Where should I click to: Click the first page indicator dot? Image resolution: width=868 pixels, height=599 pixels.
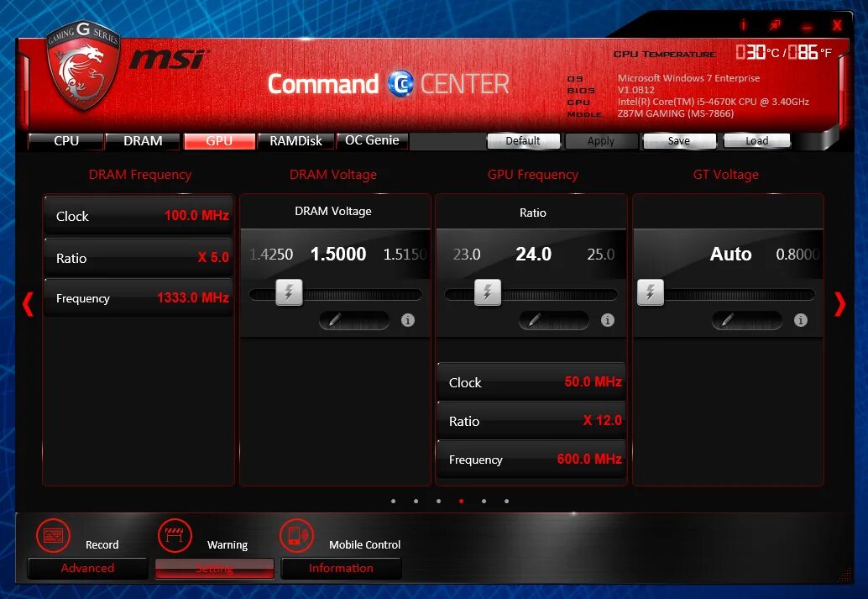(x=393, y=502)
